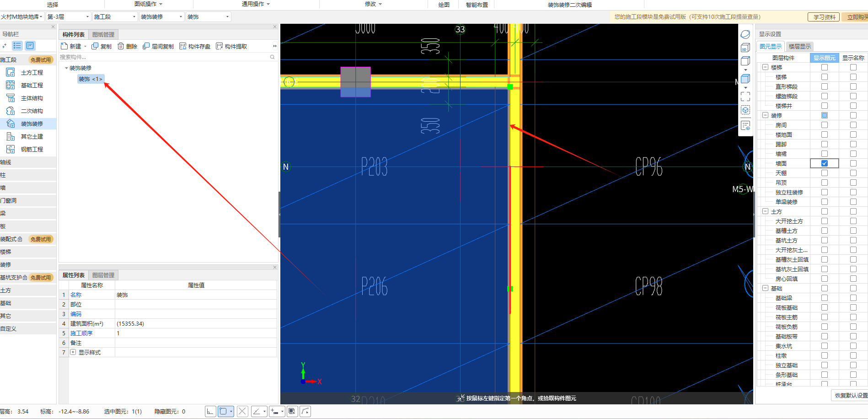Screen dimensions: 868x419
Task: Click the wireframe box view icon
Action: click(745, 61)
